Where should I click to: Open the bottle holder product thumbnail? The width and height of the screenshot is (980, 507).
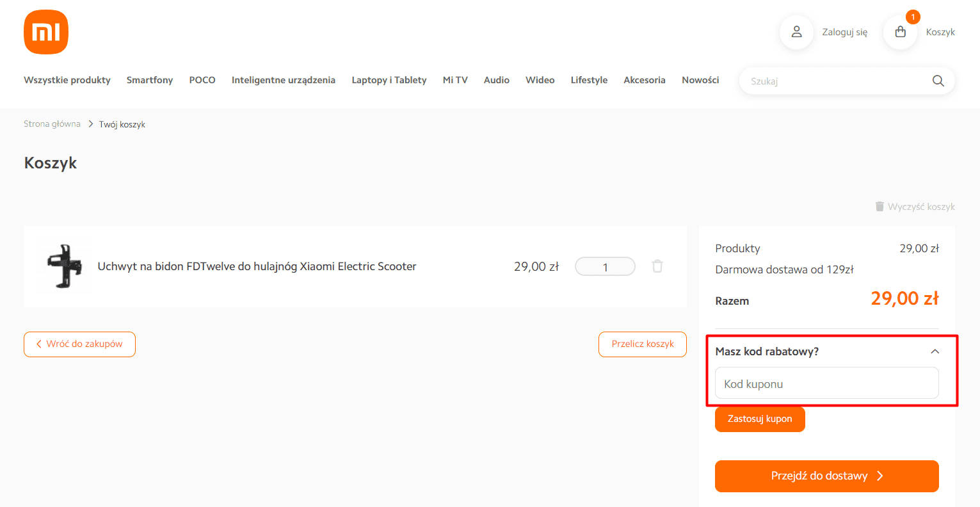point(64,266)
